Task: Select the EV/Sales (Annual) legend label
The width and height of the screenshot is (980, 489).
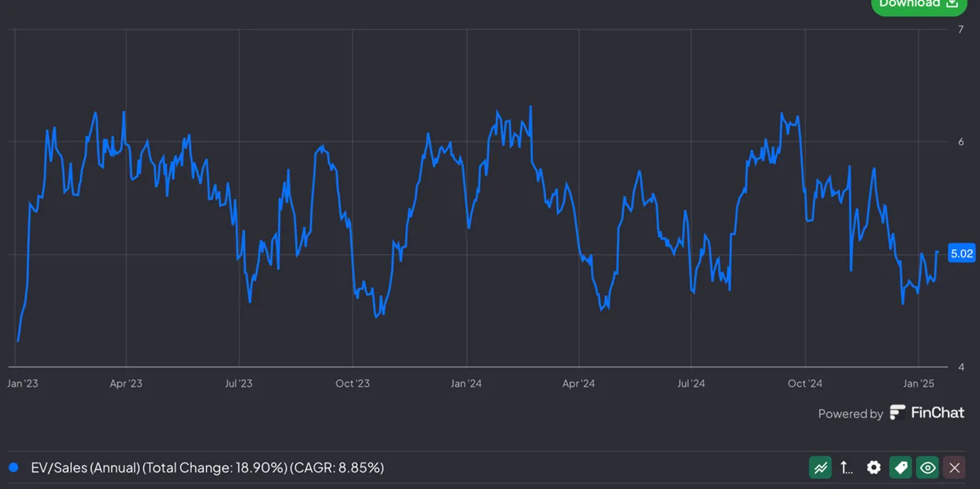Action: click(208, 468)
